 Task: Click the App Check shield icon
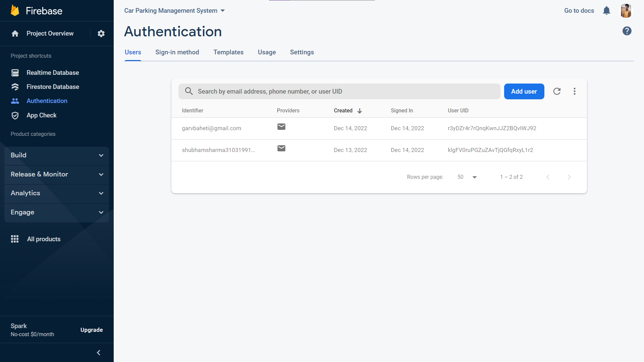tap(15, 115)
